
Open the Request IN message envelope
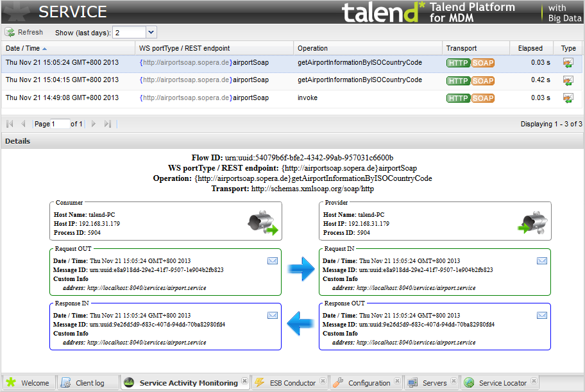click(542, 261)
